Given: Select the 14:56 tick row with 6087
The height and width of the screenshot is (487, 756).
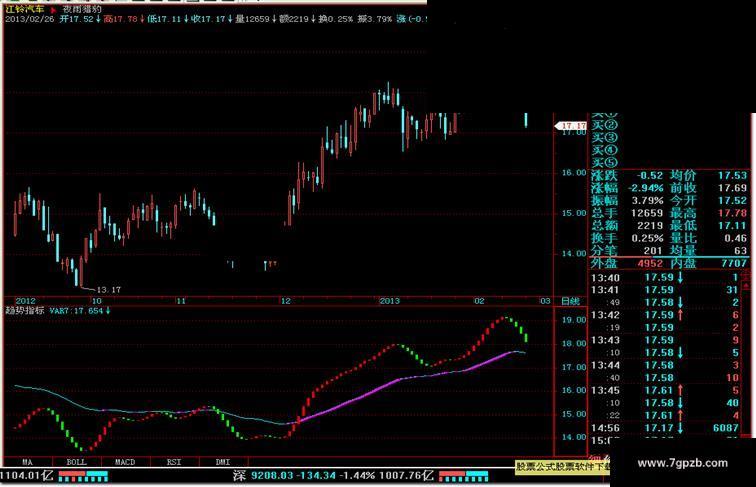Looking at the screenshot, I should 665,428.
